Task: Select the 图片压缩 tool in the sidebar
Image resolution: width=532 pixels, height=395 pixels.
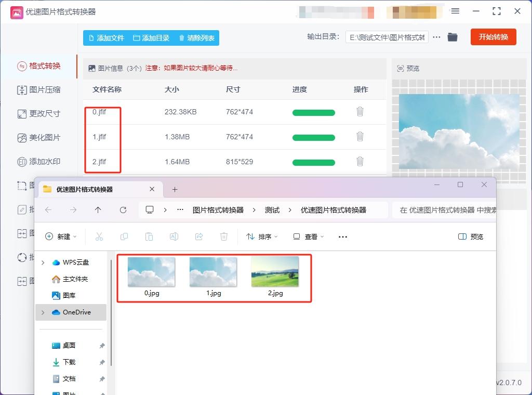Action: [x=39, y=90]
